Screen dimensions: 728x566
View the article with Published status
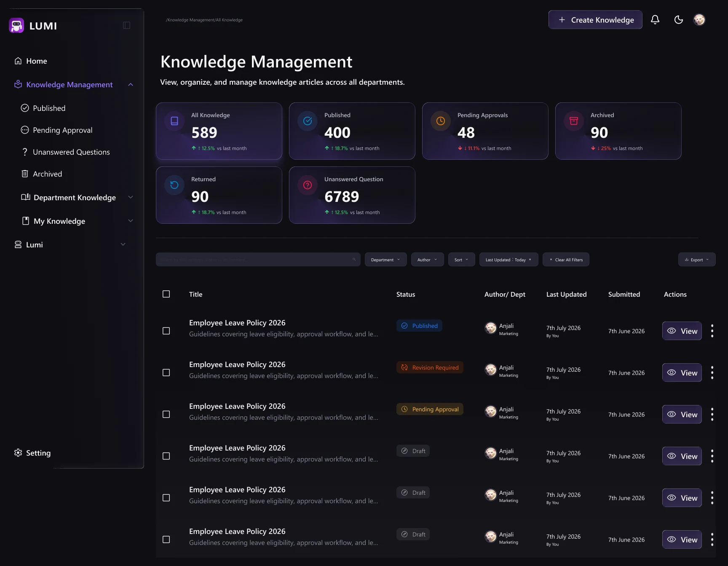[x=682, y=331]
